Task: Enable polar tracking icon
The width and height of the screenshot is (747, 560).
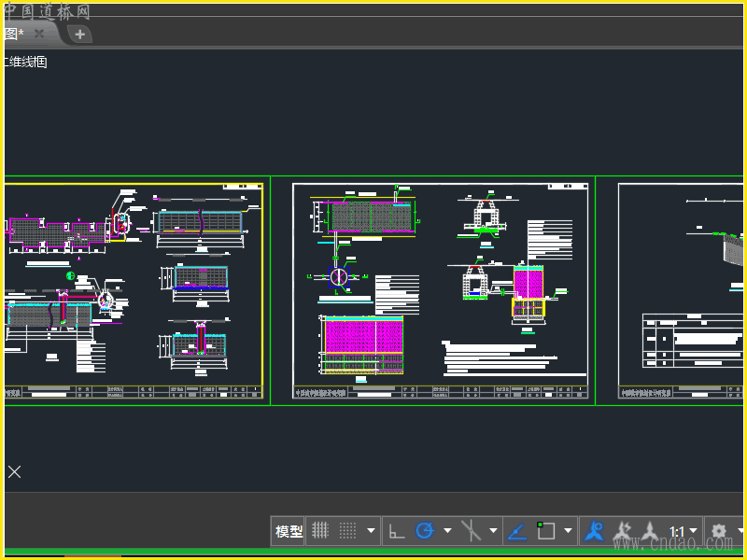Action: [x=425, y=531]
